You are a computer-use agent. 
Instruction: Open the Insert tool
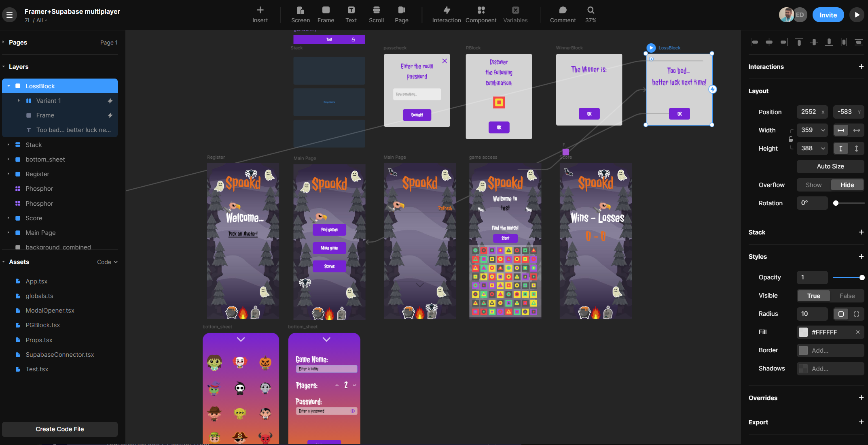[x=260, y=14]
